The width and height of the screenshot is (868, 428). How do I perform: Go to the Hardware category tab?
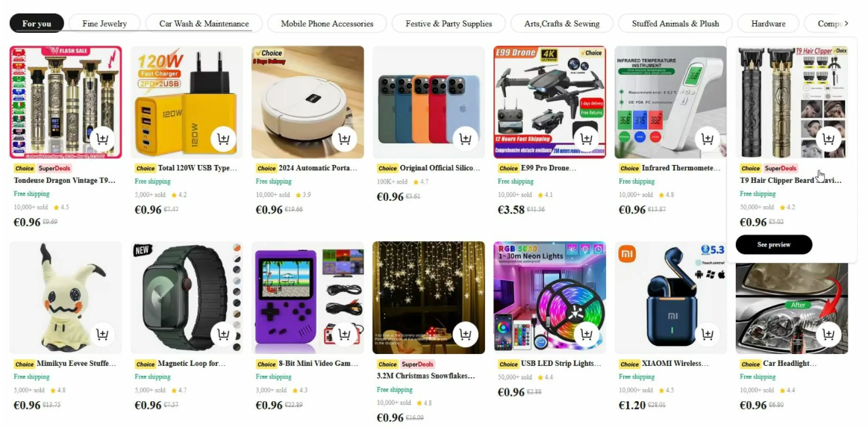pos(768,23)
